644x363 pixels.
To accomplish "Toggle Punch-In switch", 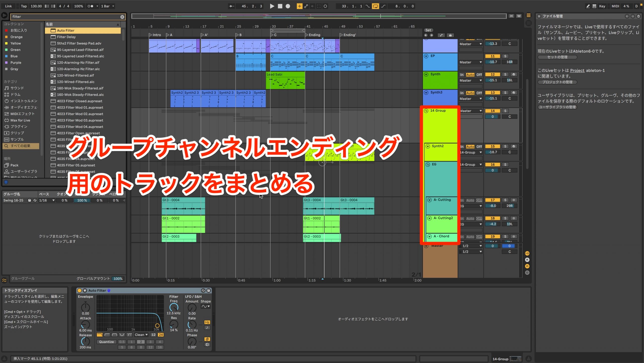I will click(x=368, y=6).
